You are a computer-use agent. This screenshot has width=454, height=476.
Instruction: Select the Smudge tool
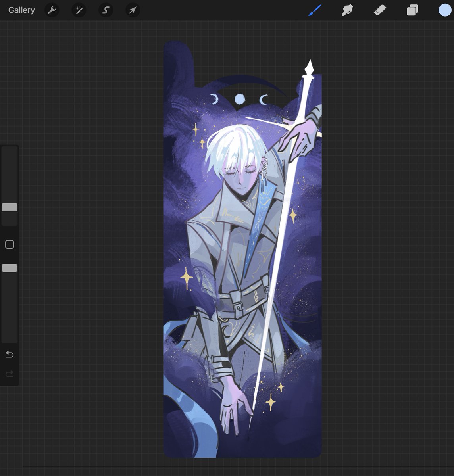click(347, 10)
